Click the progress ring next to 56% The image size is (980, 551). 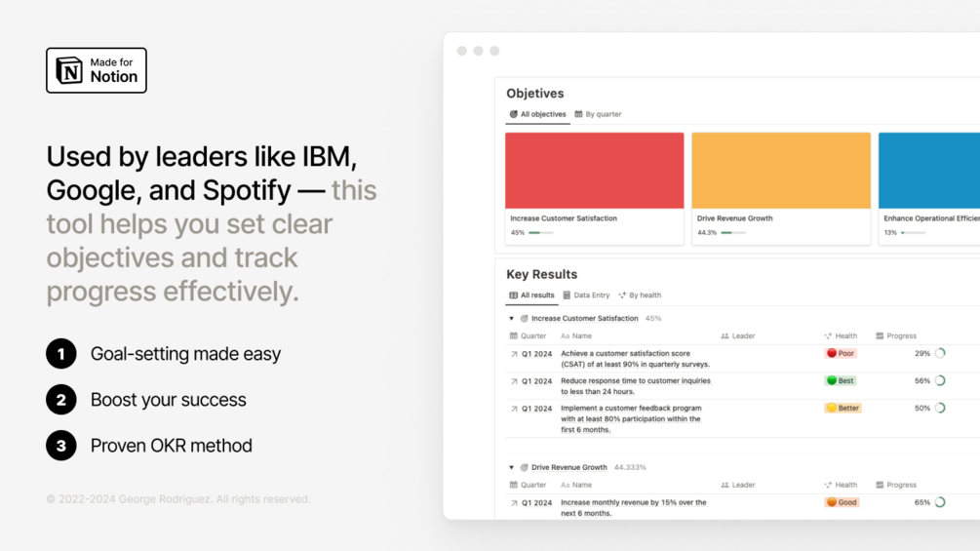click(x=940, y=380)
